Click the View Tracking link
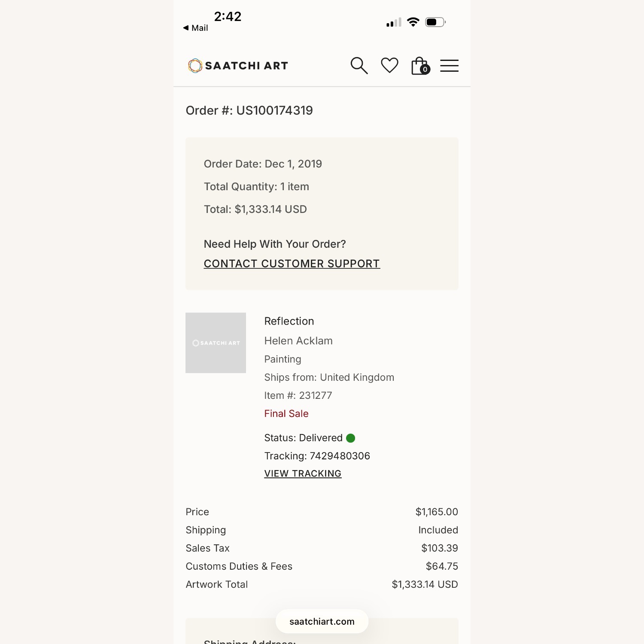The image size is (644, 644). pos(303,474)
